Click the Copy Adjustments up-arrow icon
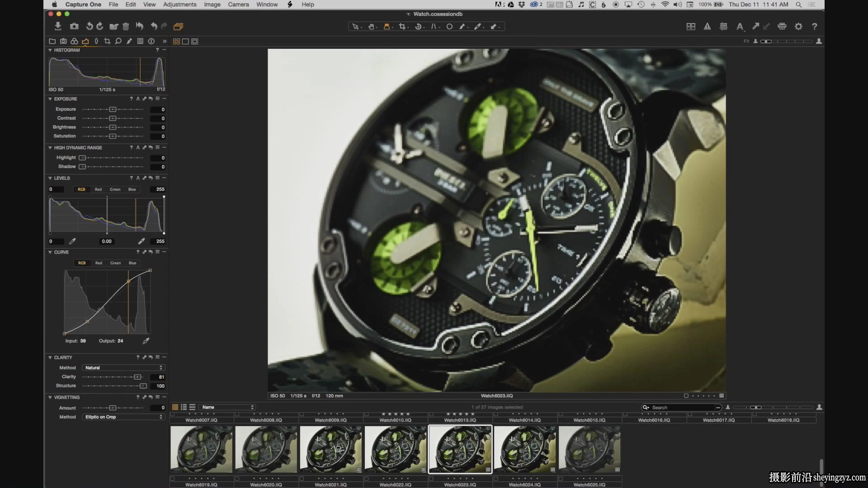The width and height of the screenshot is (868, 488). 755,27
